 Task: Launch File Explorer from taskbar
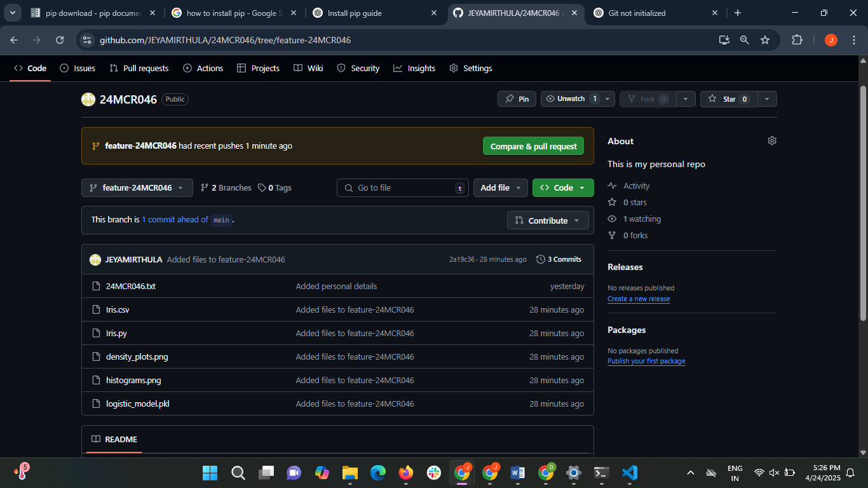click(349, 473)
